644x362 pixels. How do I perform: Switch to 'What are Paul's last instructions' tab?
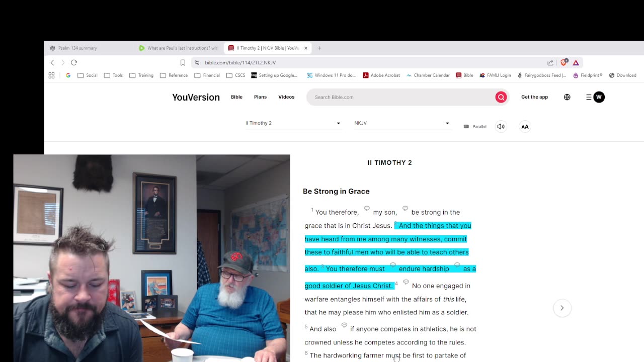click(x=179, y=48)
